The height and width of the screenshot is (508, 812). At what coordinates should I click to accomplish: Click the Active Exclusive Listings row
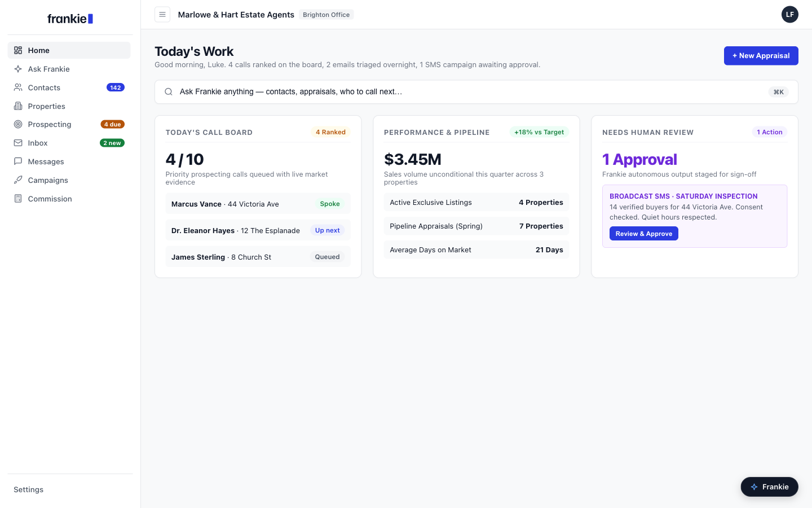[476, 203]
